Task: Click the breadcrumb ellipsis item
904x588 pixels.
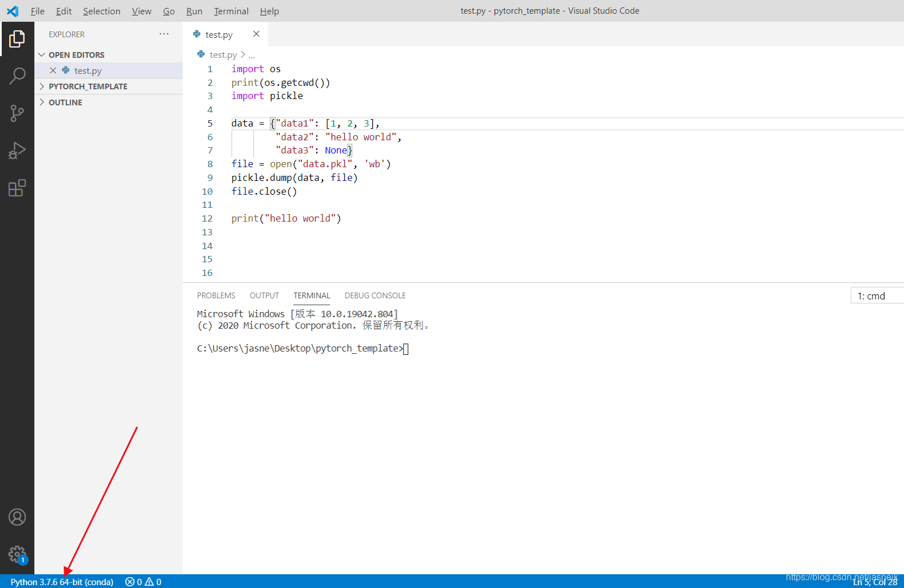Action: 251,55
